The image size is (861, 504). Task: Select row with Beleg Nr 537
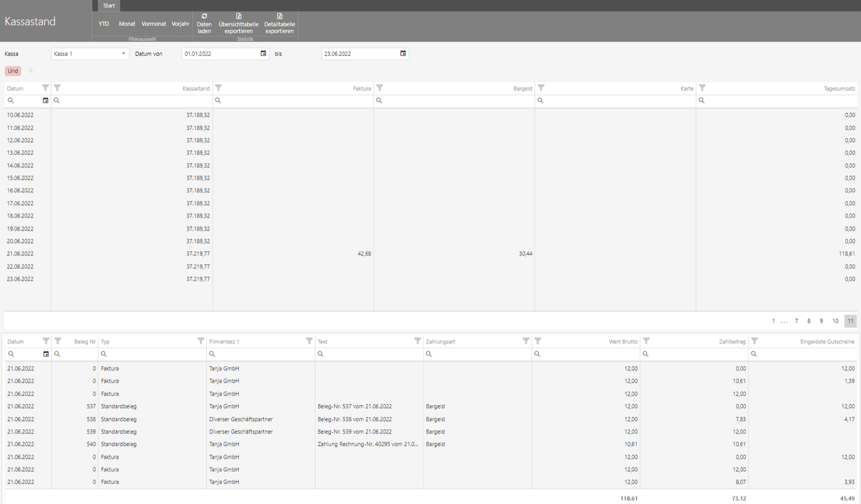(x=430, y=407)
